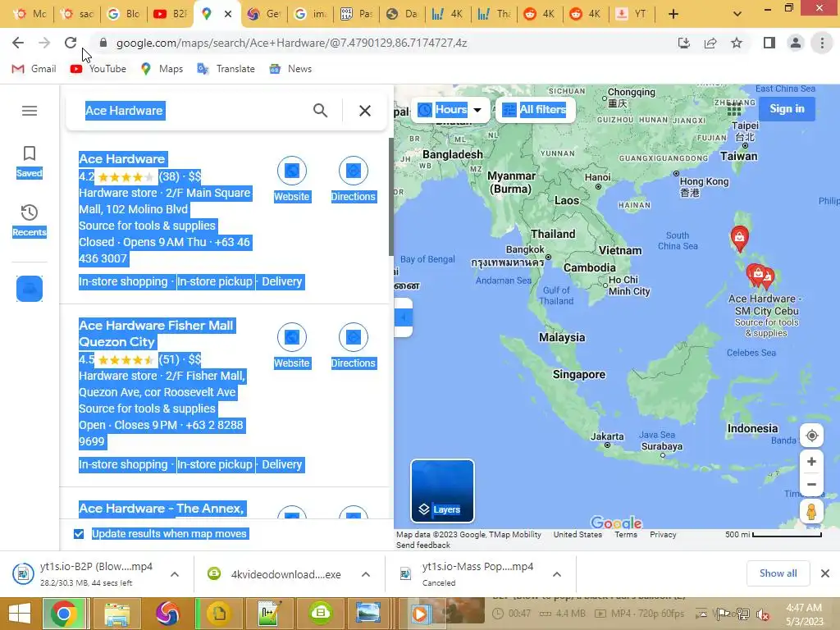This screenshot has width=840, height=630.
Task: Bookmark this page with star icon
Action: click(737, 43)
